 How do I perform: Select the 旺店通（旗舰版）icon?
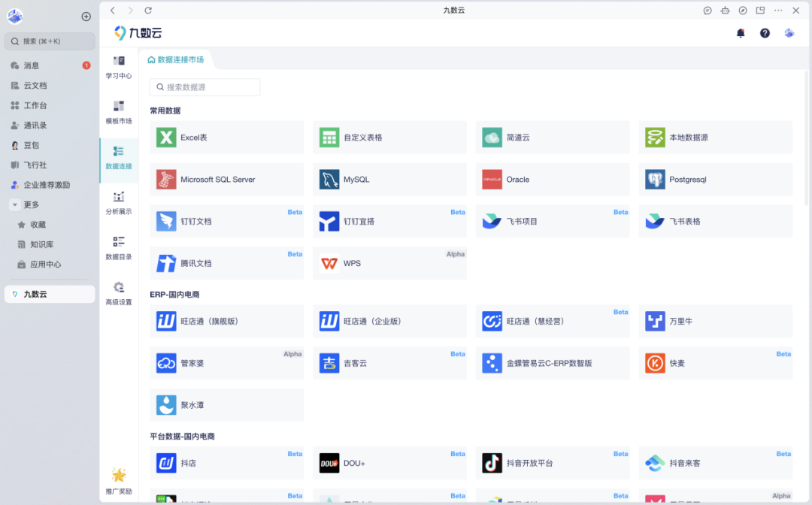(166, 322)
